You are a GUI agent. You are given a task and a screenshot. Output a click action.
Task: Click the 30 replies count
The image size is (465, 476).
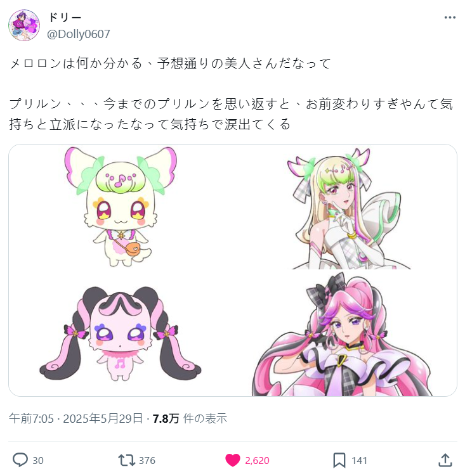coord(38,461)
